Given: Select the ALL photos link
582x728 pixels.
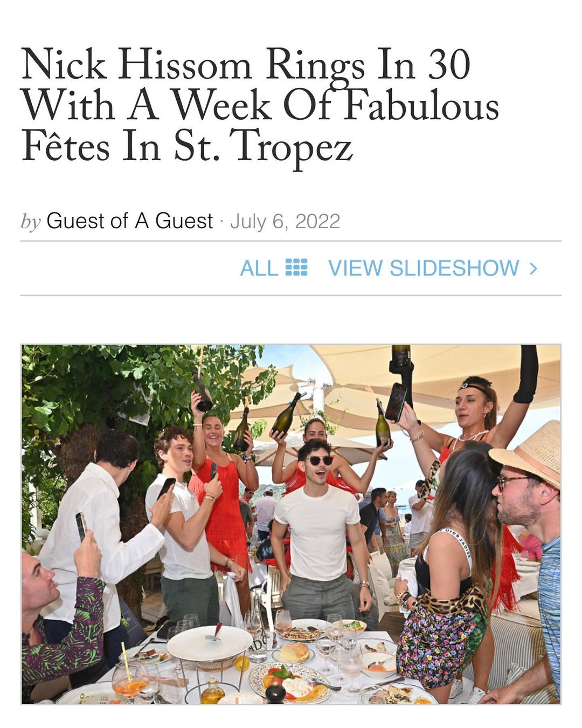Looking at the screenshot, I should (259, 268).
